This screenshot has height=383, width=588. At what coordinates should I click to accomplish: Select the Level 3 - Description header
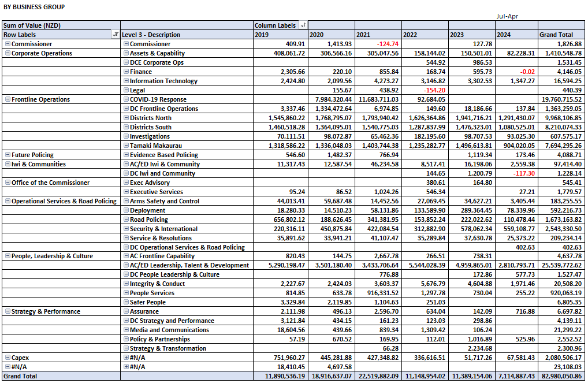click(186, 35)
